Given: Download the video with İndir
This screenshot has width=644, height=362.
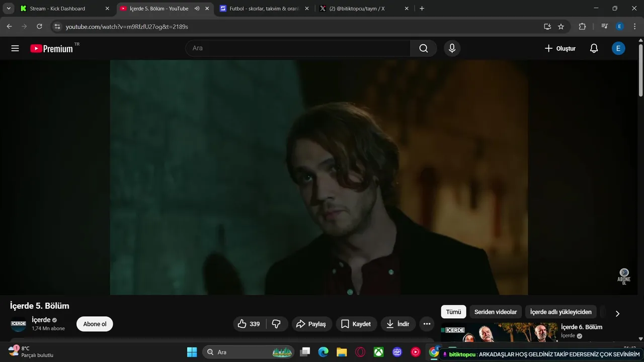Looking at the screenshot, I should pyautogui.click(x=397, y=324).
